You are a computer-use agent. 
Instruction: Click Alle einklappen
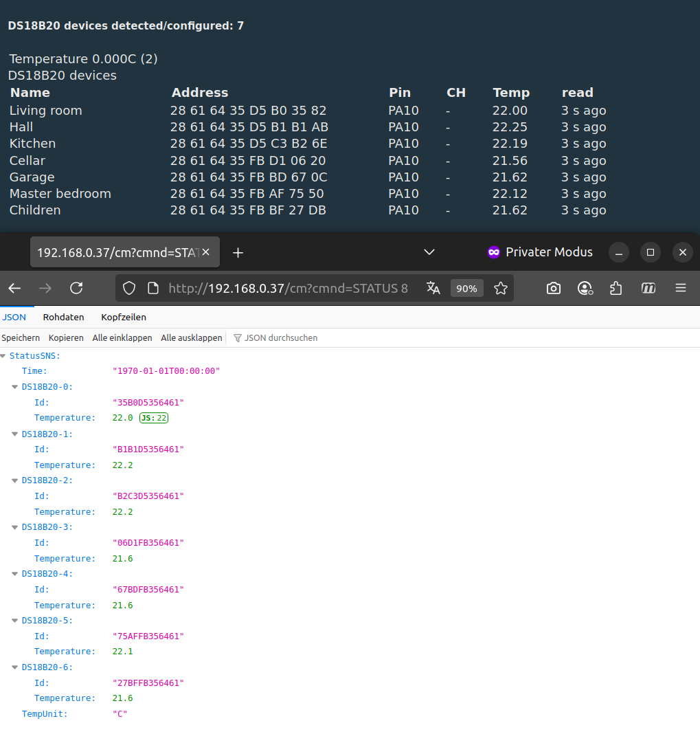[x=122, y=338]
